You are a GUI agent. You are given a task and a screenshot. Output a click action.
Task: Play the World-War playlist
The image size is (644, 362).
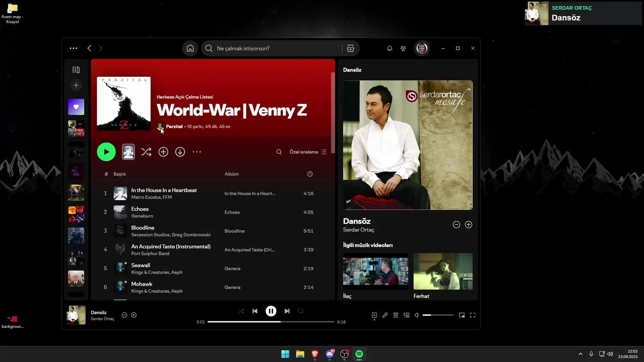click(106, 152)
